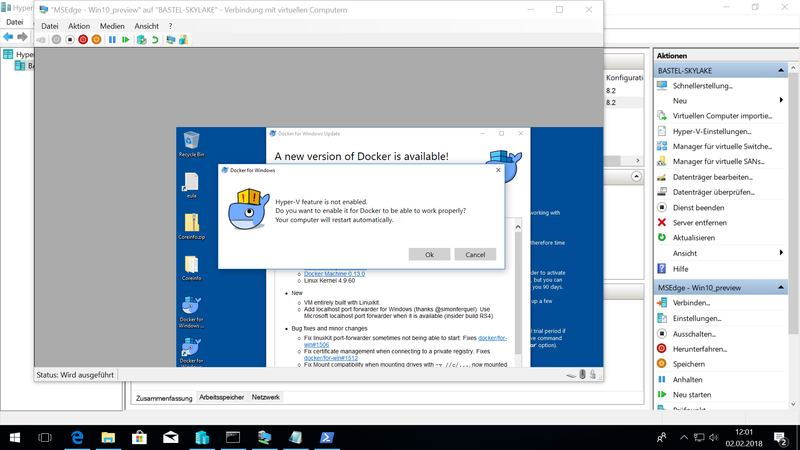Click Aktualisieren in the Aktionen pane

tap(693, 238)
